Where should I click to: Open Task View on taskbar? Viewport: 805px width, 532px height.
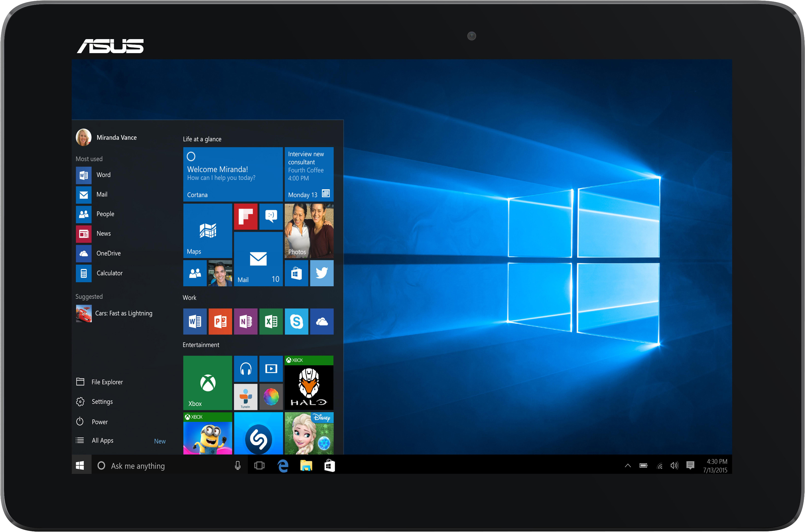pyautogui.click(x=259, y=466)
